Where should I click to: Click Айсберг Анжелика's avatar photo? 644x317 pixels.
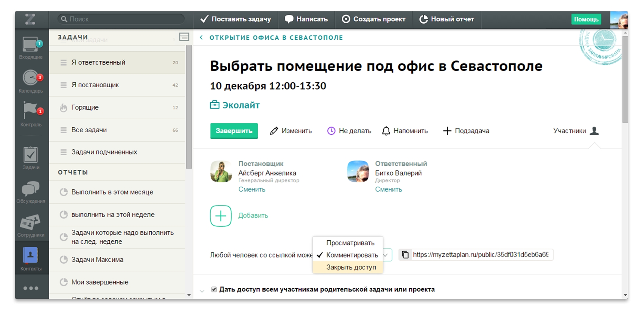coord(221,172)
